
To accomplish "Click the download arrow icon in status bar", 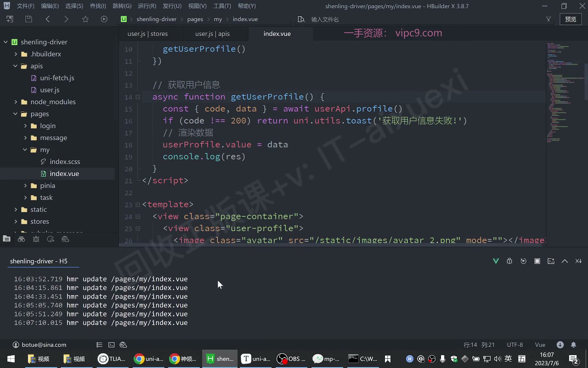I will 560,345.
